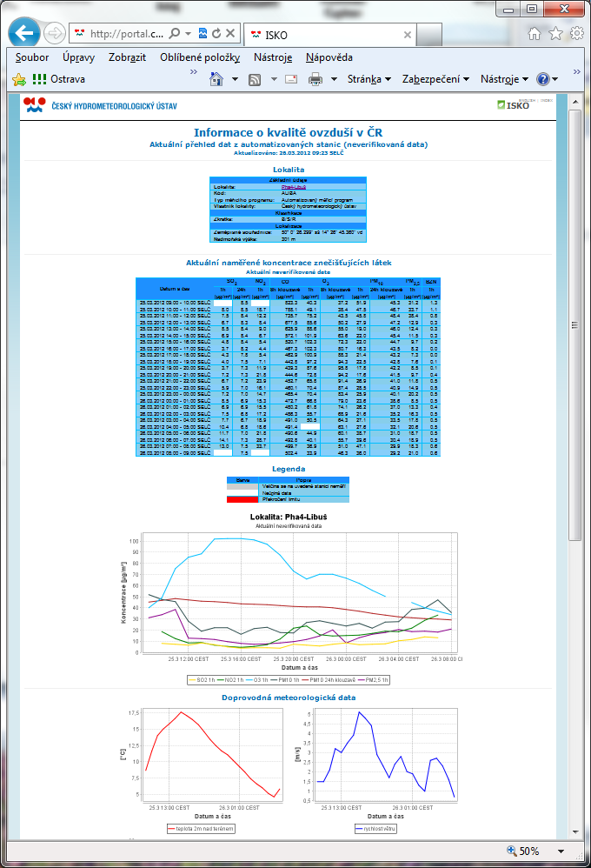
Task: Click the RSS feeds icon
Action: [255, 80]
